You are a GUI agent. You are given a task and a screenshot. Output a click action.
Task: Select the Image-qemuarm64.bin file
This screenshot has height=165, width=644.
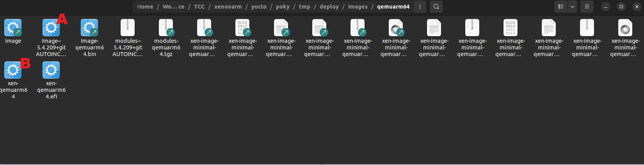coord(89,28)
